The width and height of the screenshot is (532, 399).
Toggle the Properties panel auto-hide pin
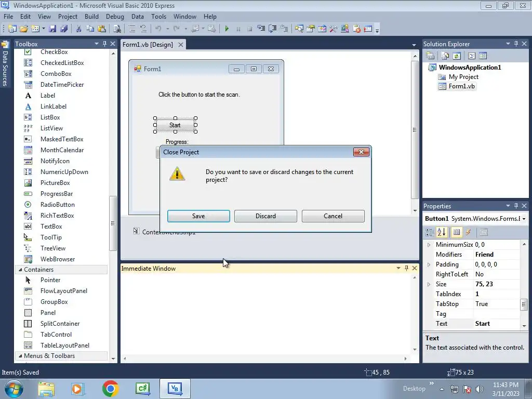coord(516,206)
